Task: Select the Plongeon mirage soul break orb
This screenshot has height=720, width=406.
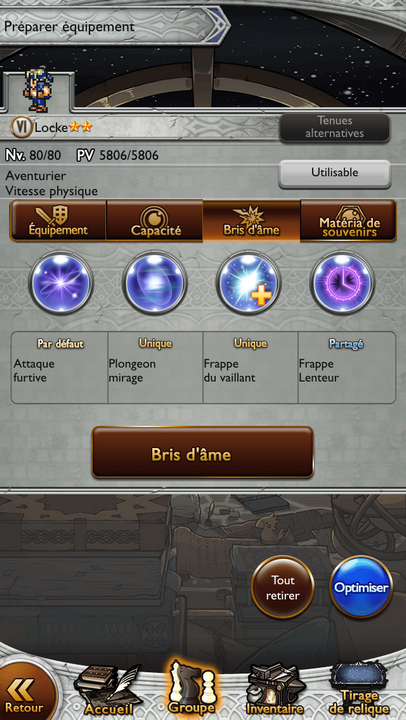Action: click(x=155, y=283)
